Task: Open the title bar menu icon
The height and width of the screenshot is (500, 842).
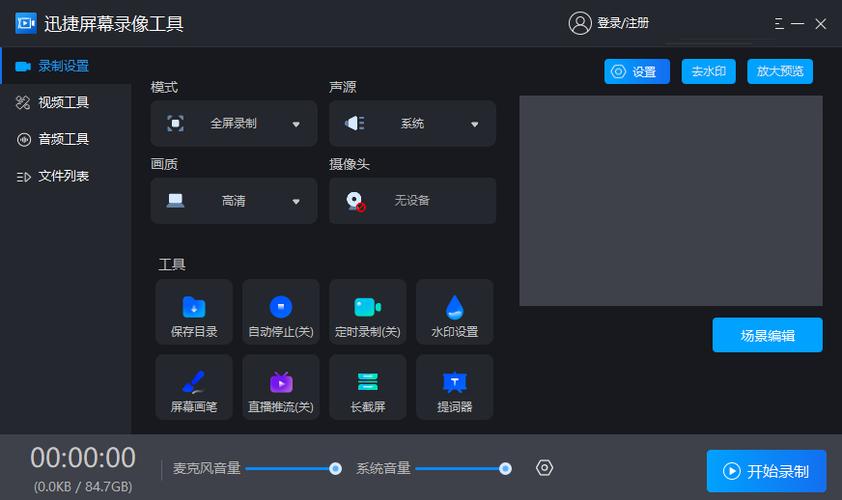Action: (x=779, y=24)
